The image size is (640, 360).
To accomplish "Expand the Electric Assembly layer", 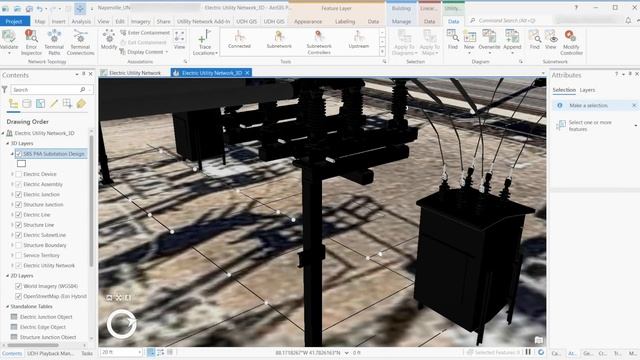I will click(12, 184).
